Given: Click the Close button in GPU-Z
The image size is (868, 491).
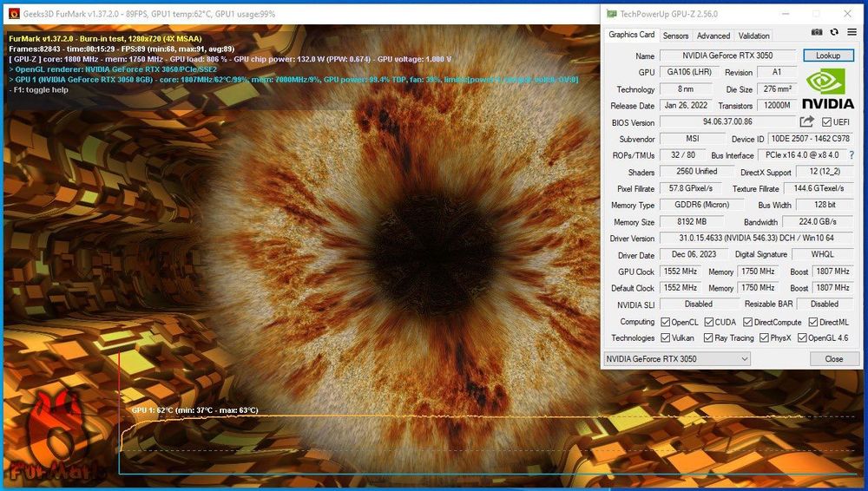Looking at the screenshot, I should pos(833,358).
